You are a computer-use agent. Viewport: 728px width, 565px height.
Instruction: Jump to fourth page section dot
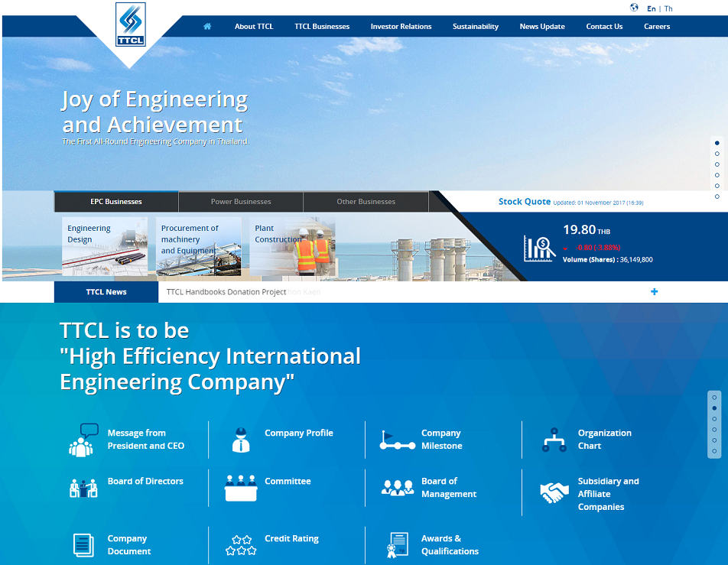click(x=714, y=430)
